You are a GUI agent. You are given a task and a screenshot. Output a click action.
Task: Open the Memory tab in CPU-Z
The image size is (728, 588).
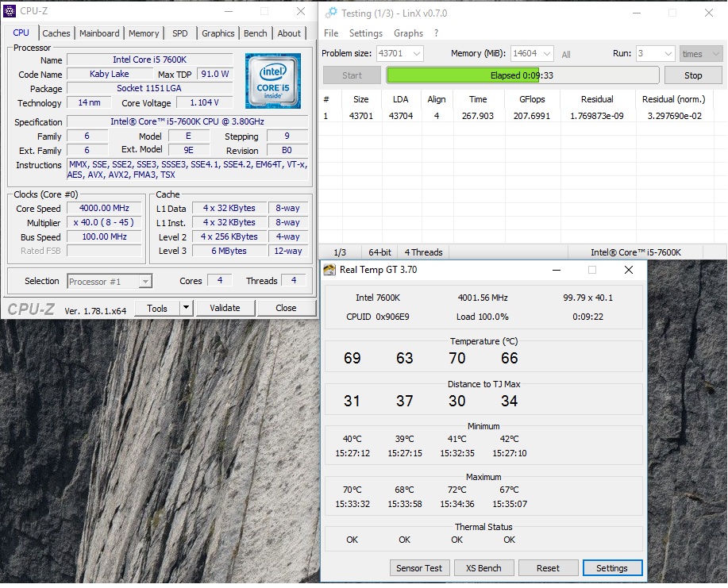tap(144, 33)
